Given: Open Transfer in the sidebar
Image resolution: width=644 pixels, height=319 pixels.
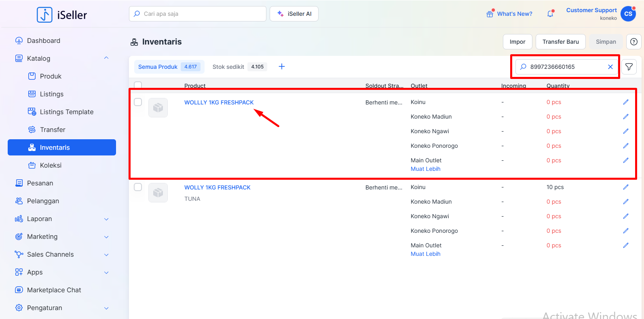Looking at the screenshot, I should click(x=53, y=130).
